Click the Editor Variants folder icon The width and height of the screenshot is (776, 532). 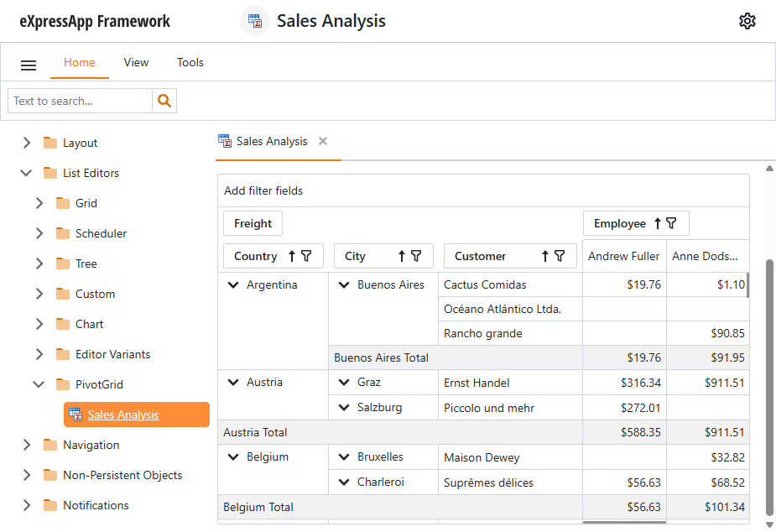63,354
